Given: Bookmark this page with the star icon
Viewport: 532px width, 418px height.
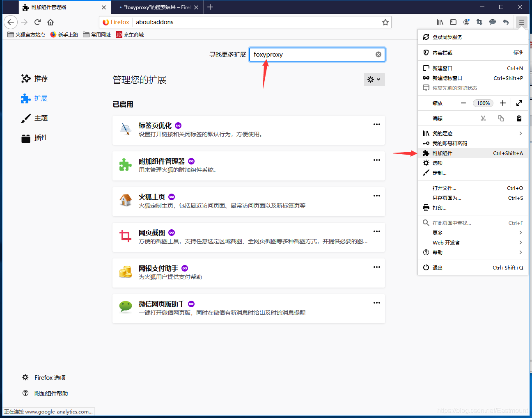Looking at the screenshot, I should click(x=385, y=22).
